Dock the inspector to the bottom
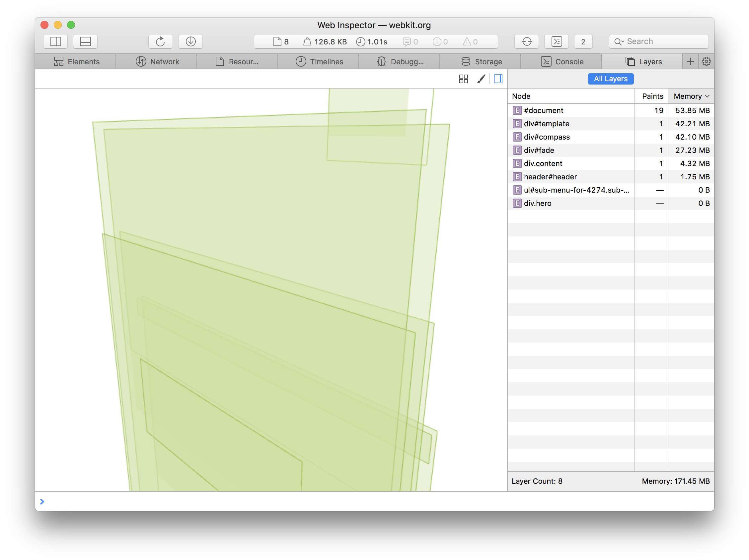 click(85, 41)
